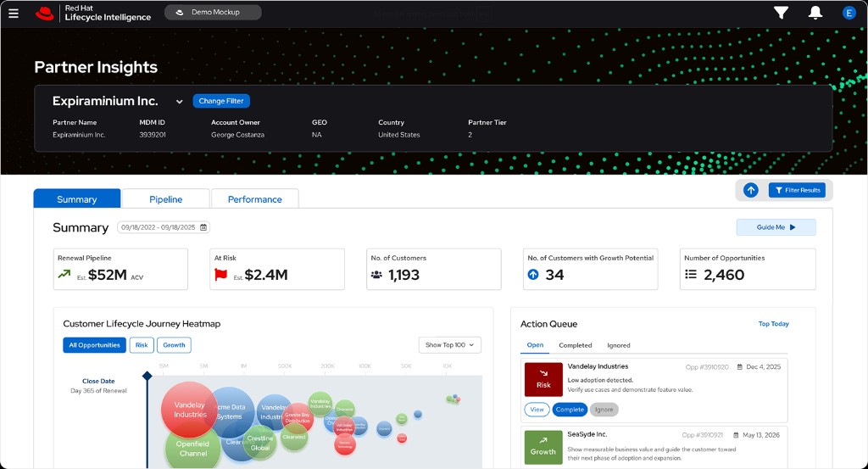Select the Risk heatmap filter
Screen dimensions: 868x469
point(142,345)
